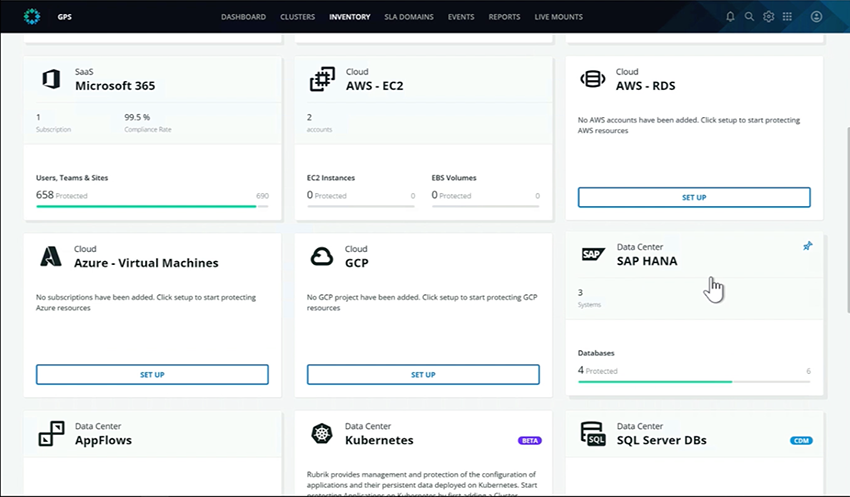Open the AWS - EC2 card title
This screenshot has width=850, height=497.
pyautogui.click(x=375, y=86)
